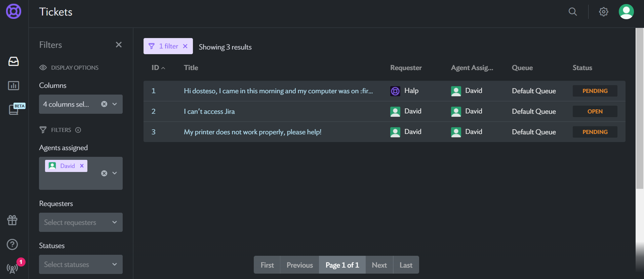Expand the columns selection dropdown

115,104
